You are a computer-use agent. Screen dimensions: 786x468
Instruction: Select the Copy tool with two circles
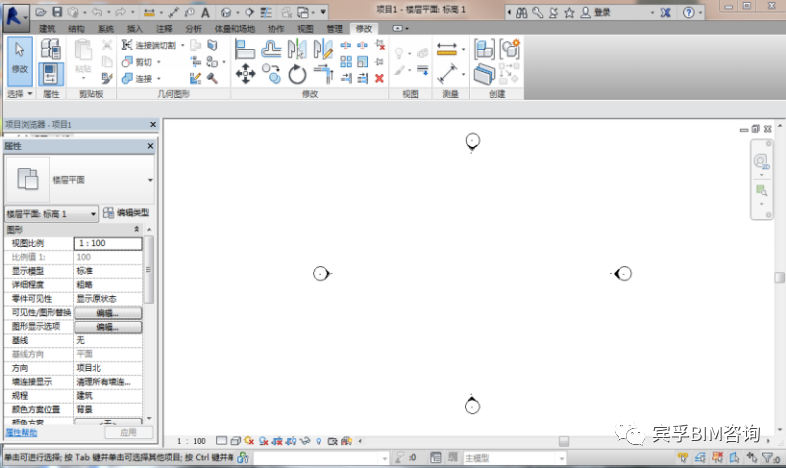click(271, 74)
